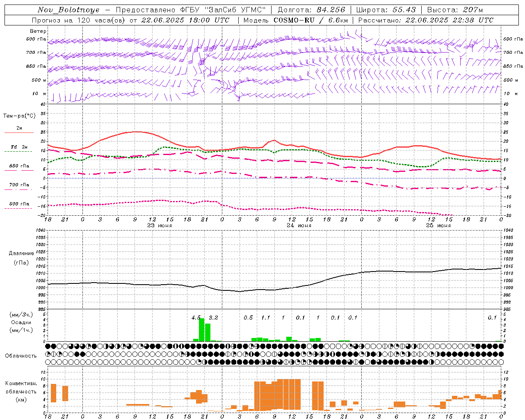Select the 500 м wind level label on left axis
The image size is (525, 420).
39,80
